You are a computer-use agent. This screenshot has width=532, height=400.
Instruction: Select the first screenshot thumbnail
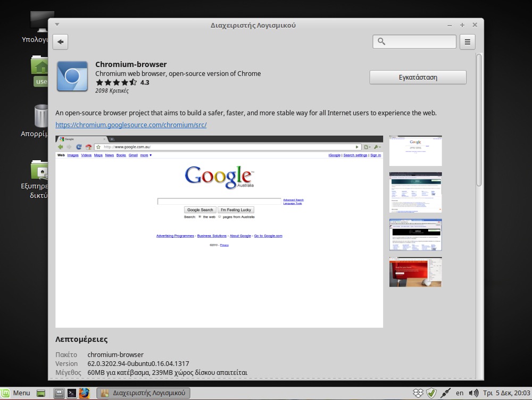pos(415,151)
